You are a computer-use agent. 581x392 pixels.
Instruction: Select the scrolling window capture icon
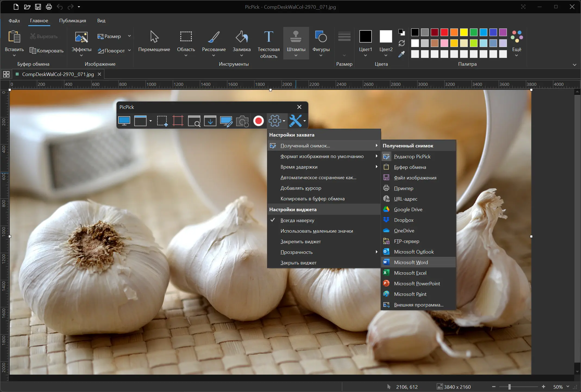tap(210, 121)
